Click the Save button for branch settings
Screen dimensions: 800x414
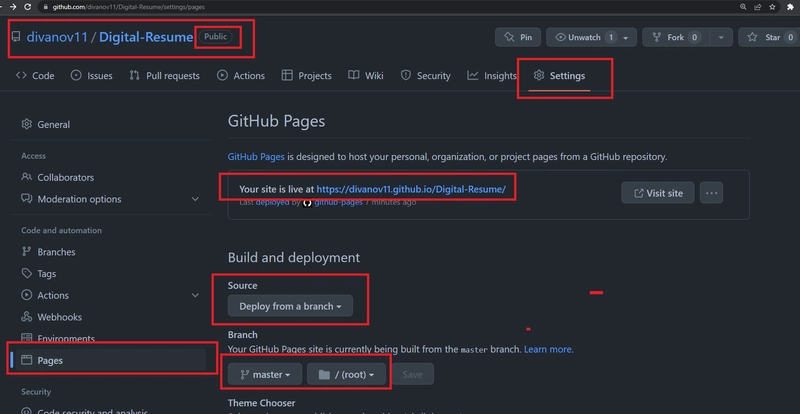click(x=412, y=375)
